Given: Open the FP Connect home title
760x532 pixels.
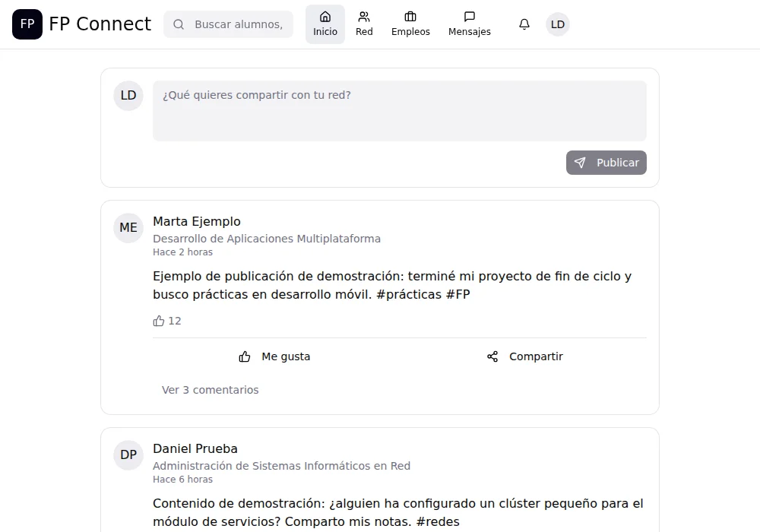Looking at the screenshot, I should click(x=100, y=24).
